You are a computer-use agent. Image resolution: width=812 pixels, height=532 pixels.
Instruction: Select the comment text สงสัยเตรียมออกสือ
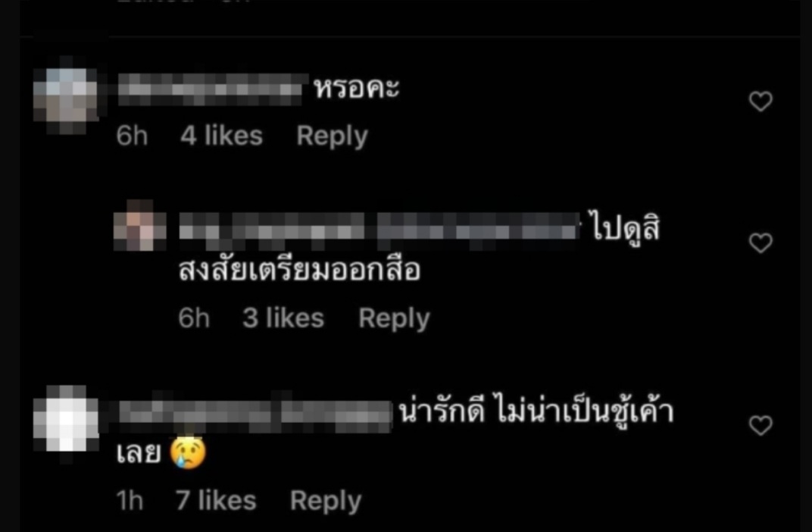[x=299, y=271]
